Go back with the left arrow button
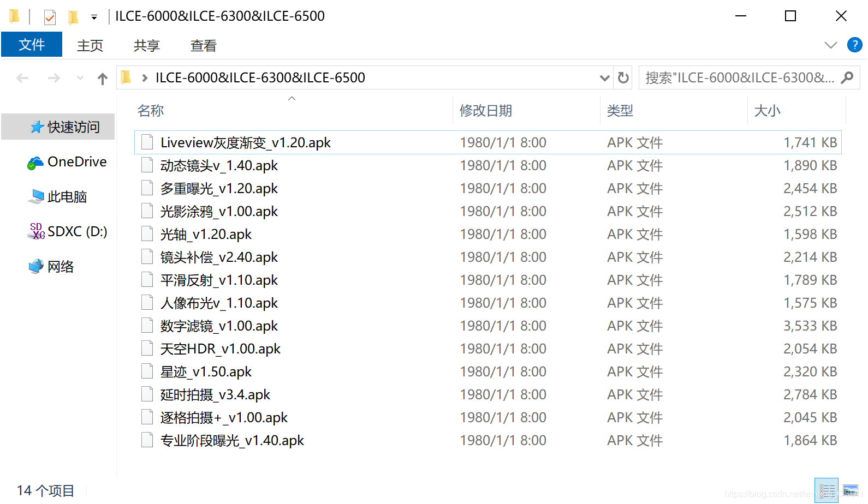The image size is (868, 504). [22, 79]
